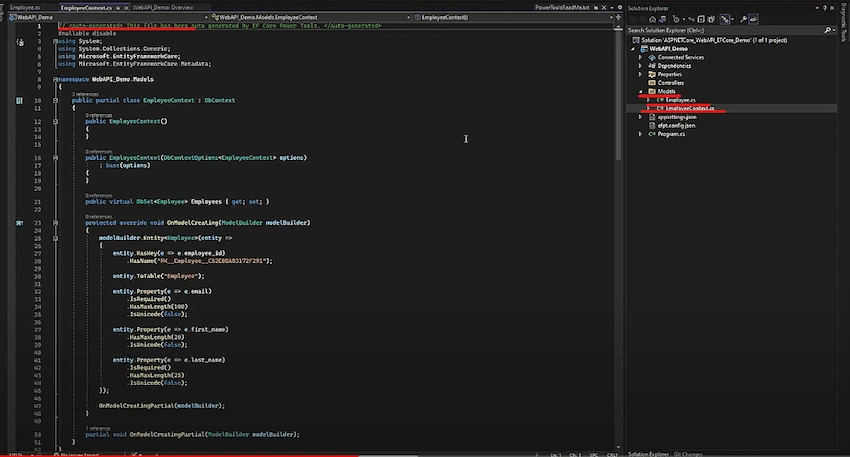Click the editor vertical scrollbar thumb
The width and height of the screenshot is (850, 457).
click(x=618, y=95)
